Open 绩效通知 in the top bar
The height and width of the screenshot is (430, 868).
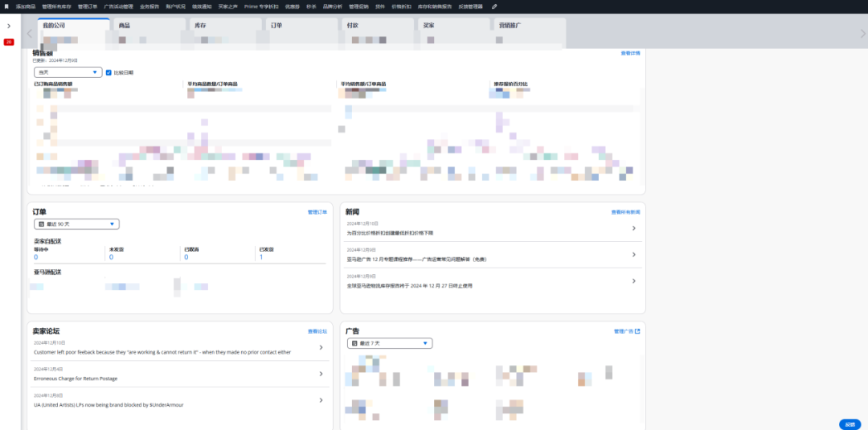202,6
